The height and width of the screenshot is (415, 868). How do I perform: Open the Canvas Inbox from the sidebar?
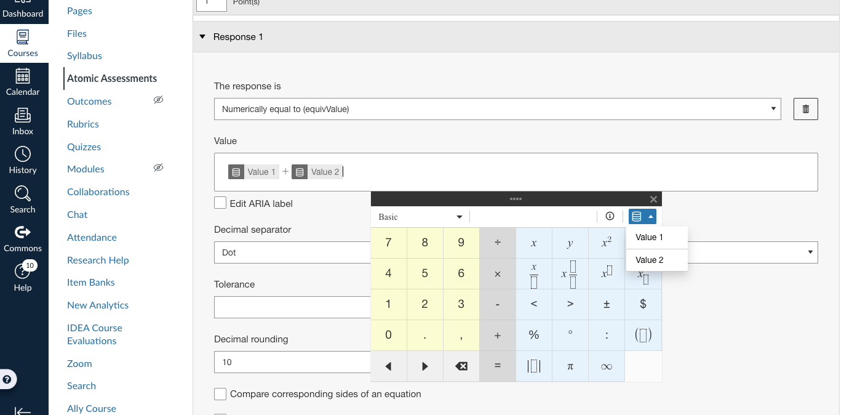(23, 120)
